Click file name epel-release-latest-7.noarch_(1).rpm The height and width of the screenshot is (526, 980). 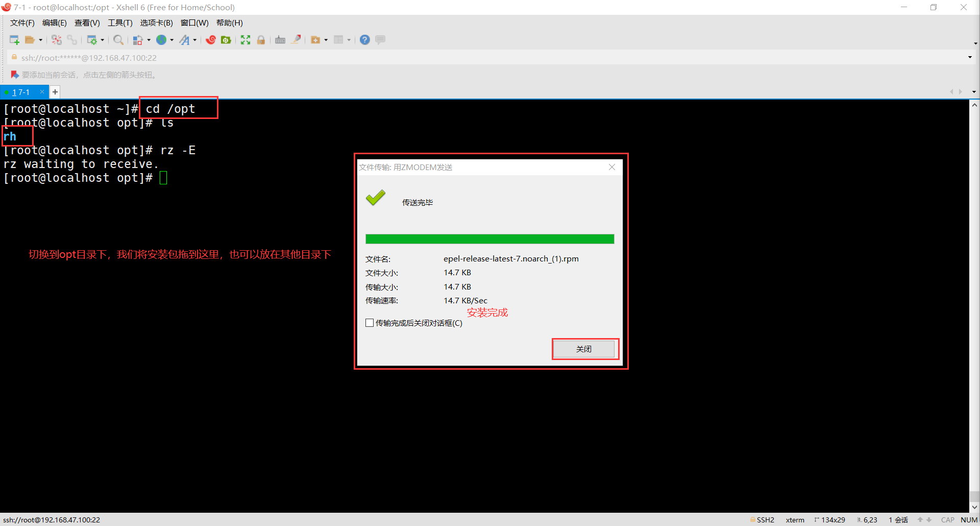point(511,258)
